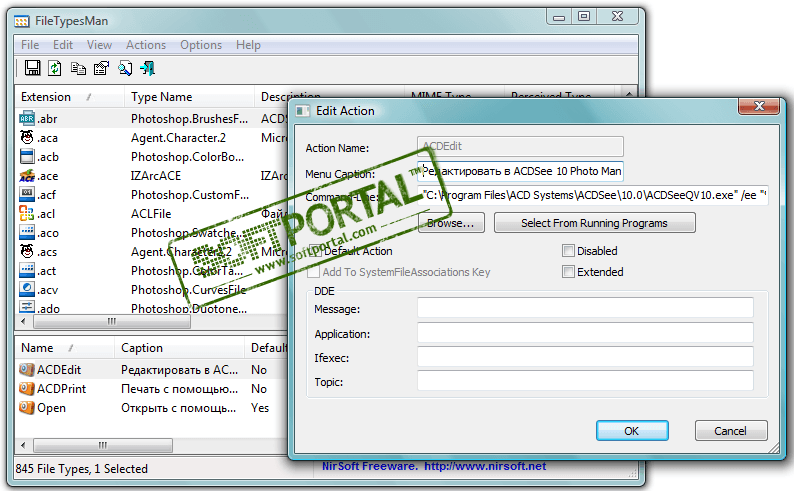The image size is (794, 491).
Task: Click the DDE Topic input field
Action: click(x=585, y=381)
